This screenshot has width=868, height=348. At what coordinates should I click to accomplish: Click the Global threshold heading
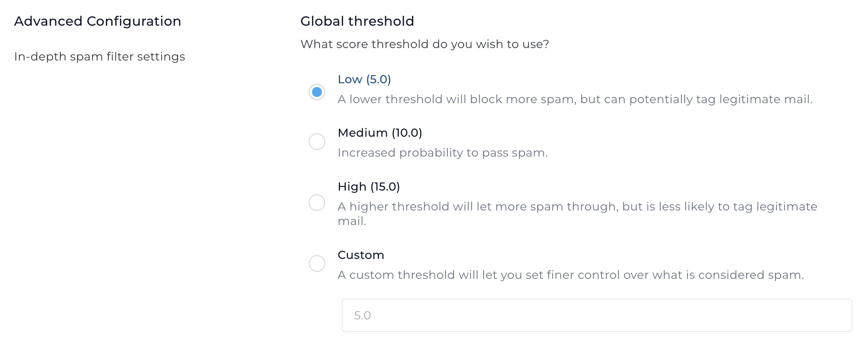pos(357,21)
